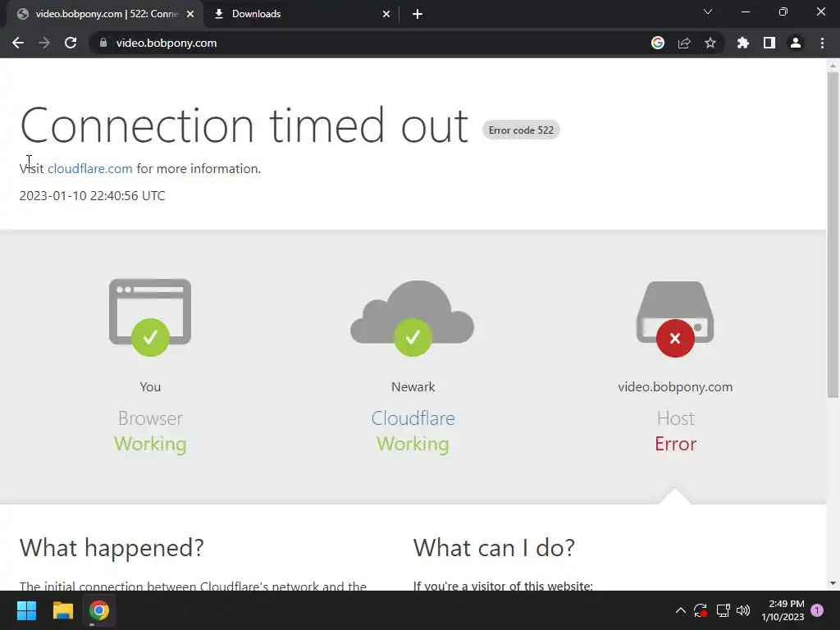840x630 pixels.
Task: Click the cloud icon with green check
Action: pyautogui.click(x=413, y=318)
